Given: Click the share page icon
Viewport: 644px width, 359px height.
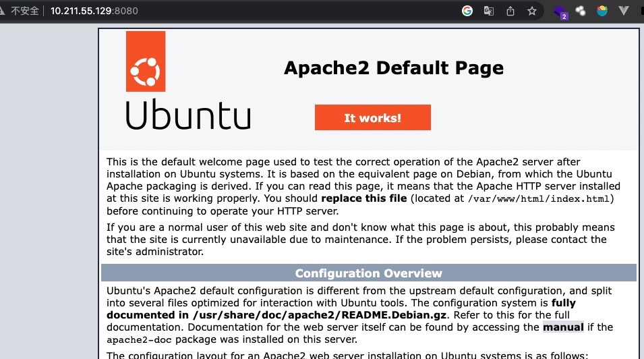Looking at the screenshot, I should point(510,11).
